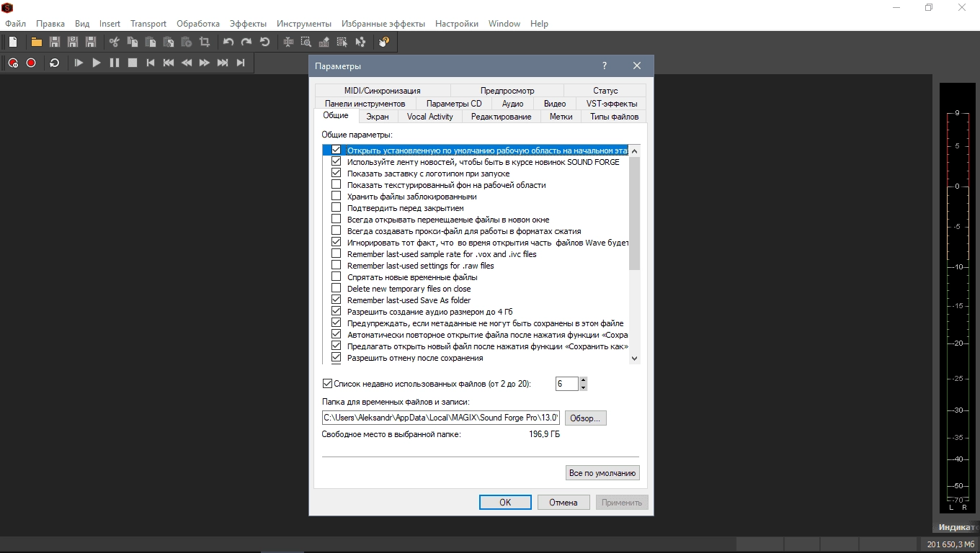Image resolution: width=980 pixels, height=553 pixels.
Task: Click the options list scroll-down arrow
Action: [634, 358]
